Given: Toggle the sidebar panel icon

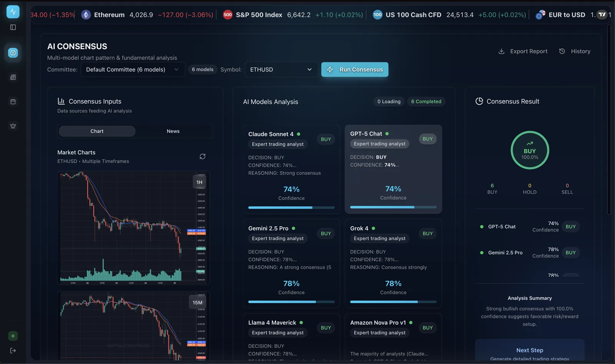Looking at the screenshot, I should click(13, 27).
